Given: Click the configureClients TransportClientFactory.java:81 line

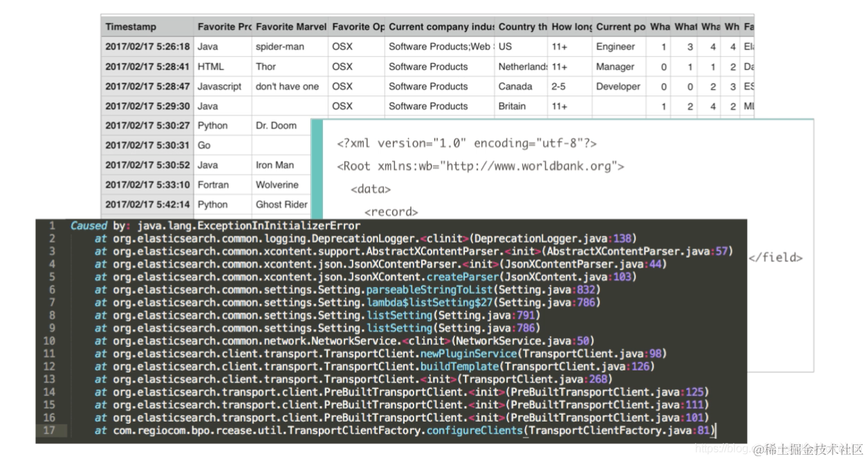Looking at the screenshot, I should pyautogui.click(x=405, y=431).
